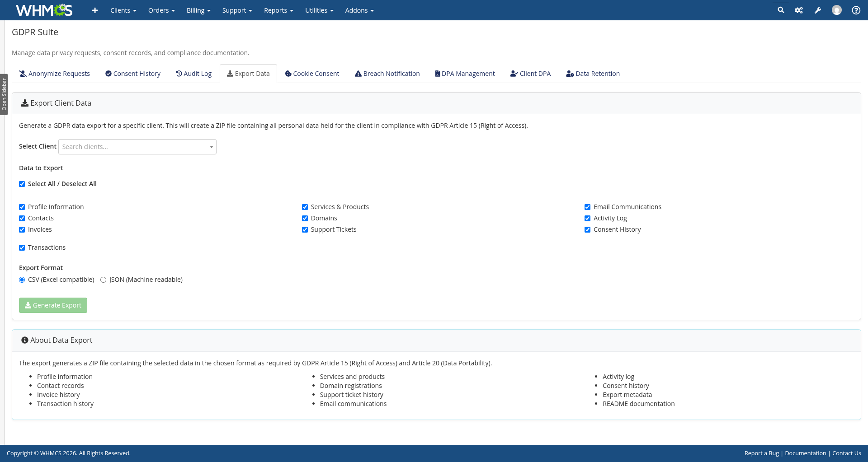
Task: Select JSON (Machine readable) export format
Action: click(x=104, y=280)
